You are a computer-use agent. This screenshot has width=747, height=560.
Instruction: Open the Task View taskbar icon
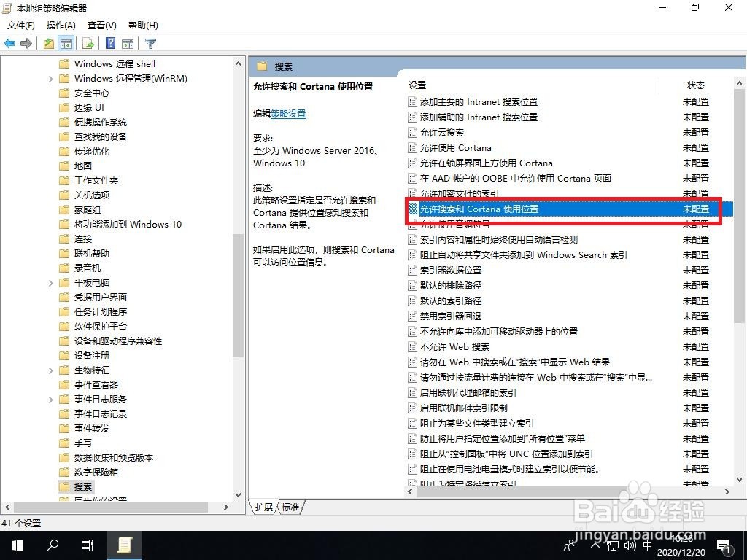(x=88, y=545)
